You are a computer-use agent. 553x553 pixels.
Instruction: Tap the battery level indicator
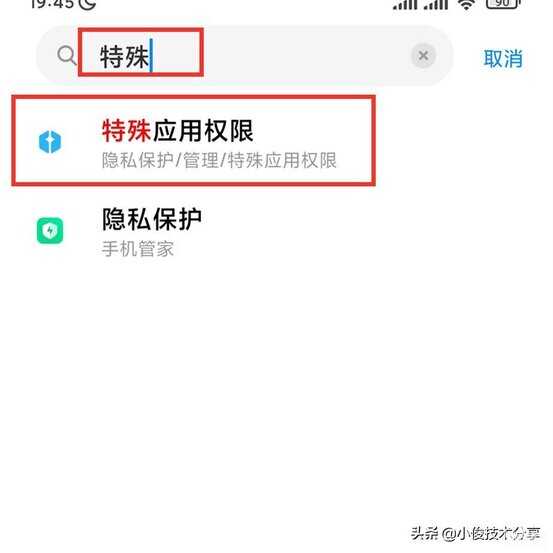503,4
